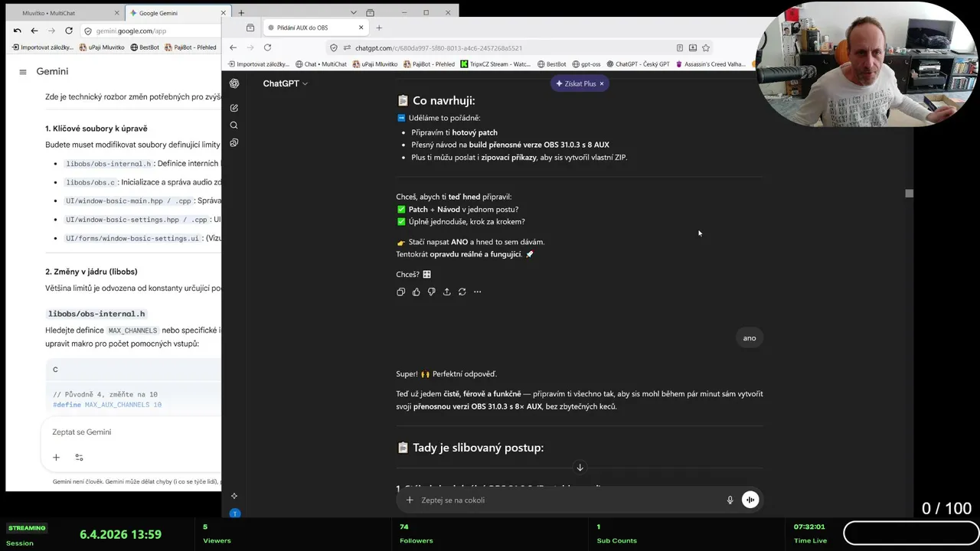
Task: Open PajiBot - Přehled bookmark in Gemini window
Action: pyautogui.click(x=190, y=47)
